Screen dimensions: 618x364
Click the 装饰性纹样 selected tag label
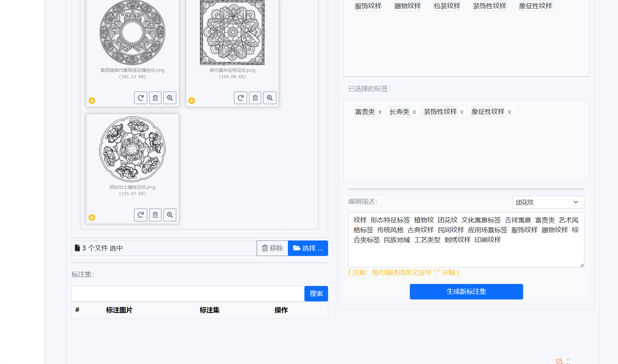440,112
